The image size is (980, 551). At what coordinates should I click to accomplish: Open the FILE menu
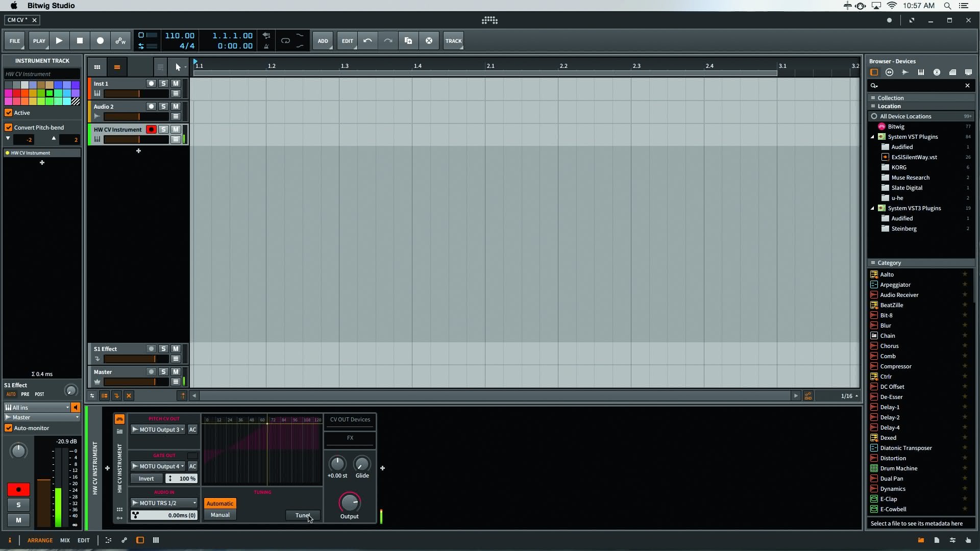[15, 41]
